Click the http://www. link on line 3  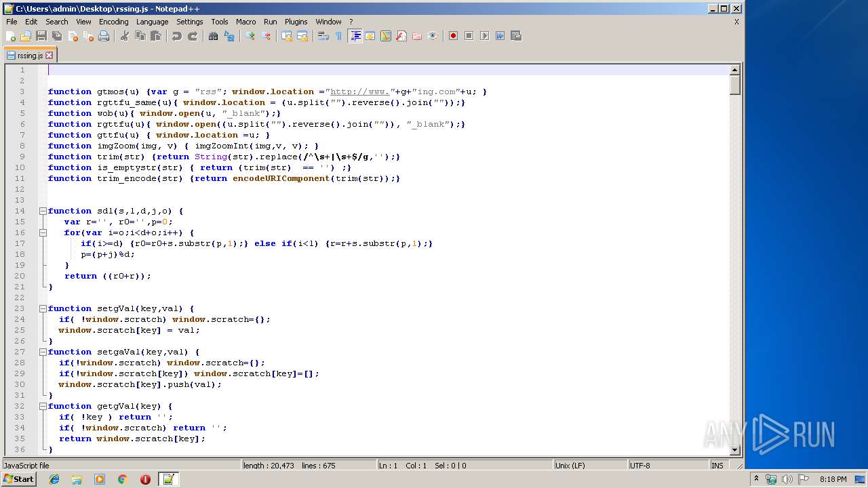(x=359, y=91)
